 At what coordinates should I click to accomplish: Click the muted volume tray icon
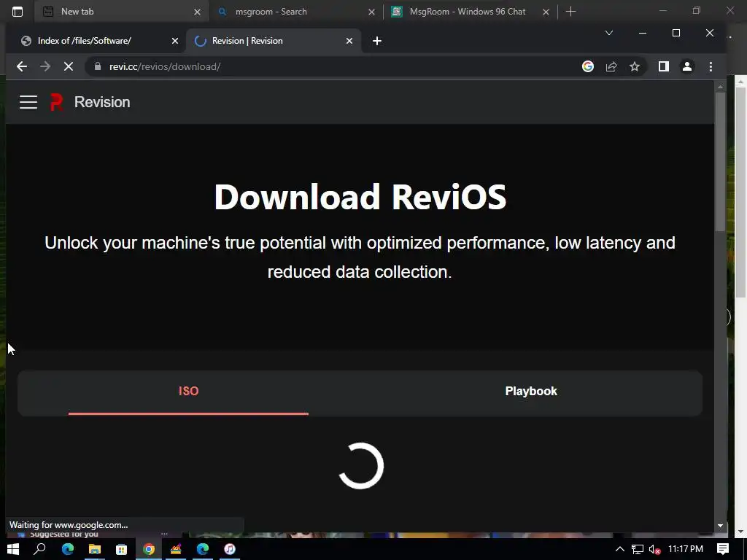pyautogui.click(x=654, y=549)
